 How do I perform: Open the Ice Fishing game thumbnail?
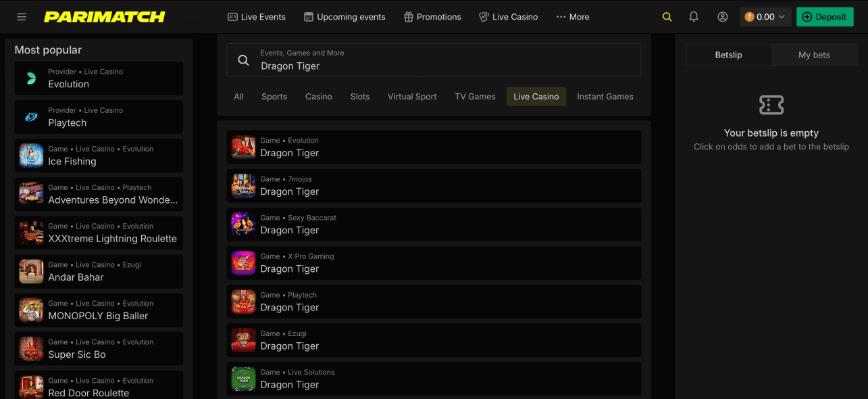pos(31,156)
